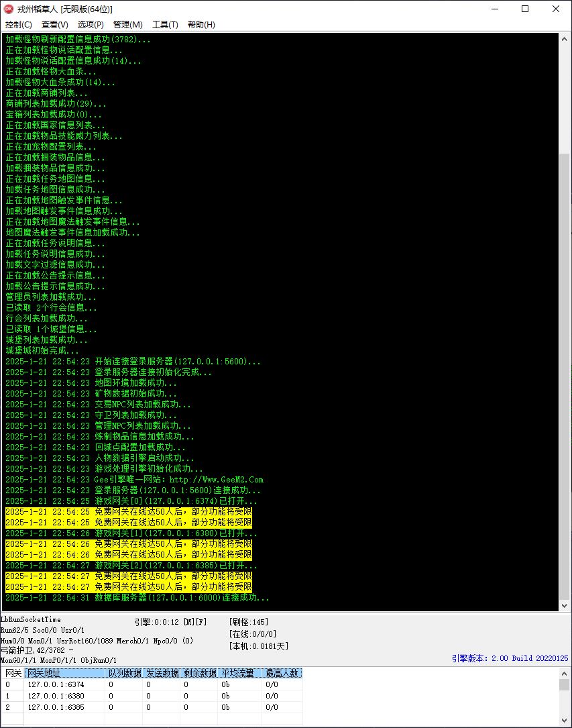This screenshot has width=572, height=728.
Task: Open the 帮助(H) menu
Action: click(201, 25)
